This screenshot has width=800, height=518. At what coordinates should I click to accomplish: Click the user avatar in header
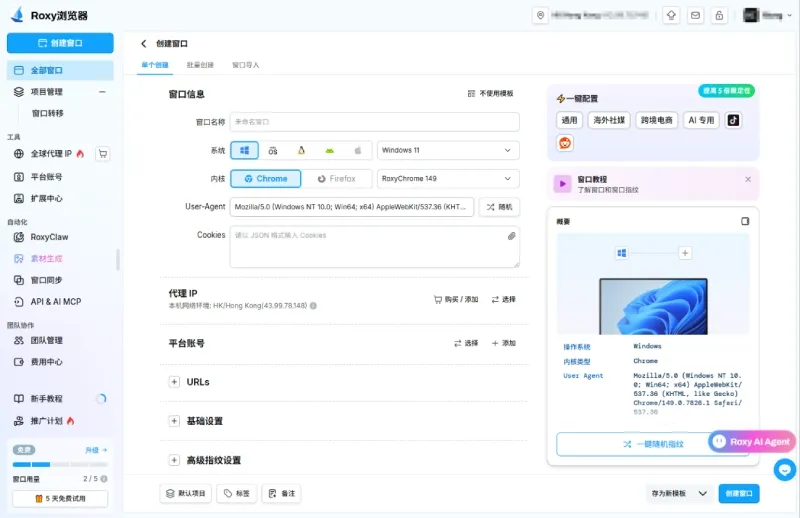point(751,15)
